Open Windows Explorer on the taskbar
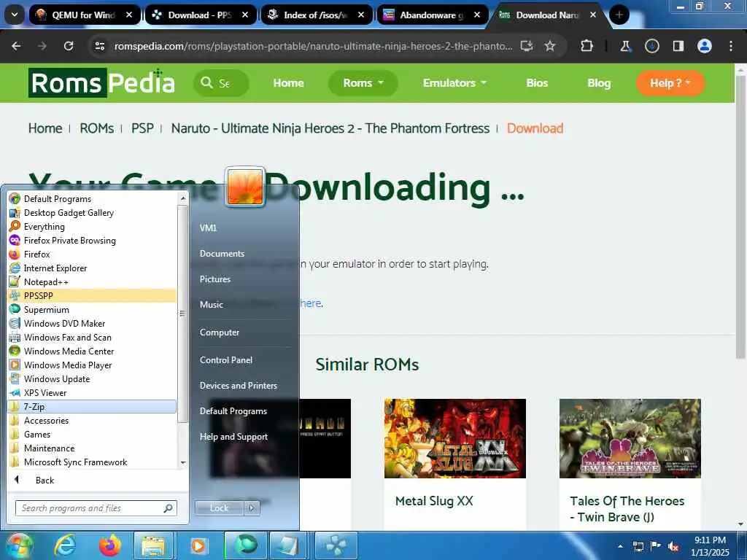747x560 pixels. (153, 545)
